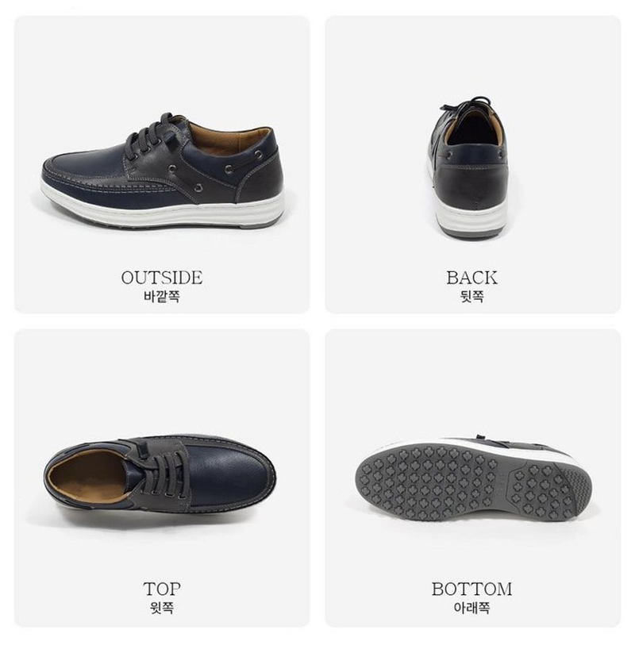Click the BOTTOM label text
635x672 pixels.
[471, 589]
